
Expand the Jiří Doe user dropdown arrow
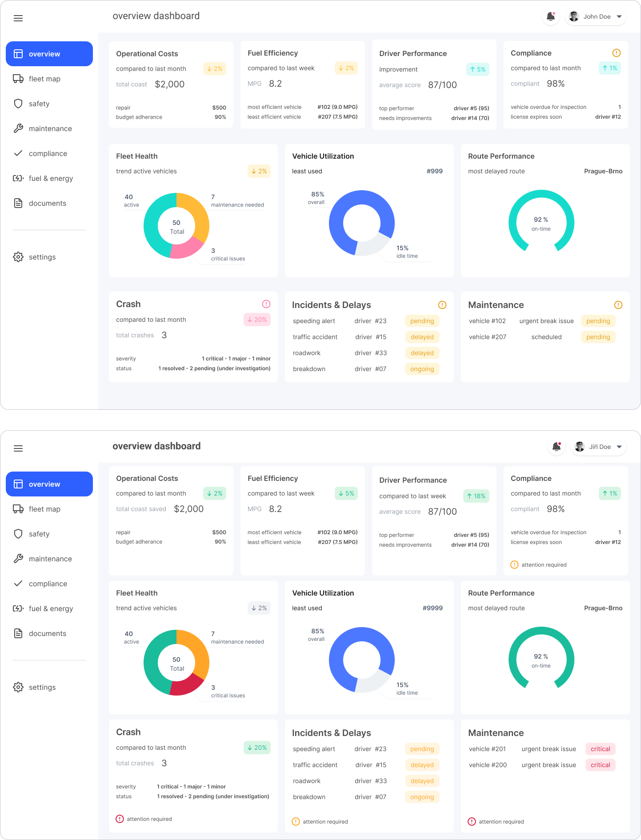coord(619,447)
